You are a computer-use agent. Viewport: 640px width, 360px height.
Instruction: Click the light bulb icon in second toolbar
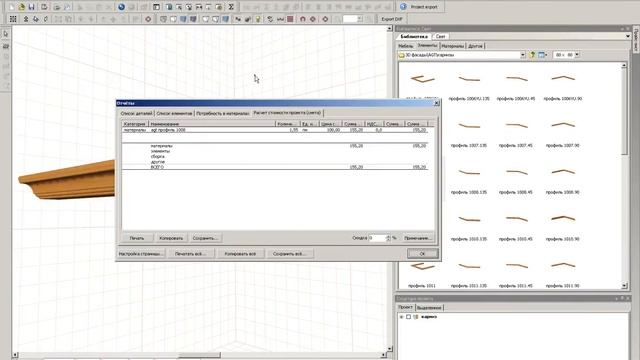point(258,19)
